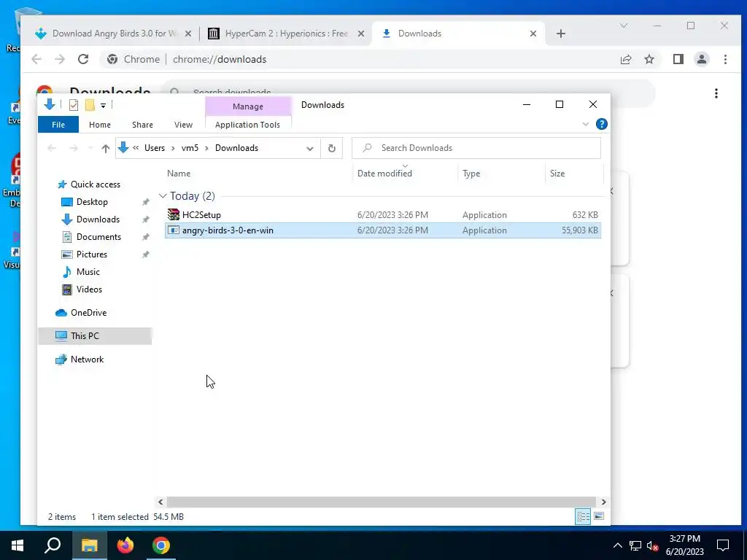Open Customize Quick Access Toolbar dropdown
Image resolution: width=747 pixels, height=560 pixels.
click(x=103, y=105)
